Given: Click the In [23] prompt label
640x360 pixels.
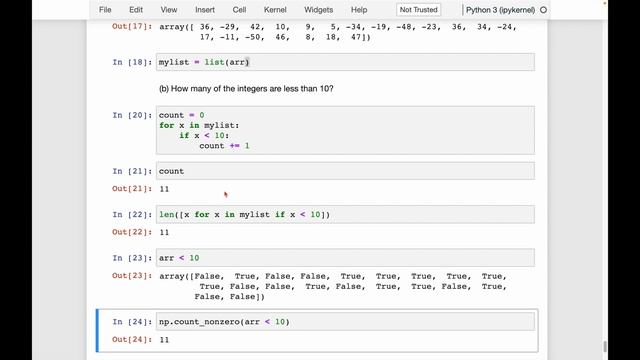Looking at the screenshot, I should 132,258.
